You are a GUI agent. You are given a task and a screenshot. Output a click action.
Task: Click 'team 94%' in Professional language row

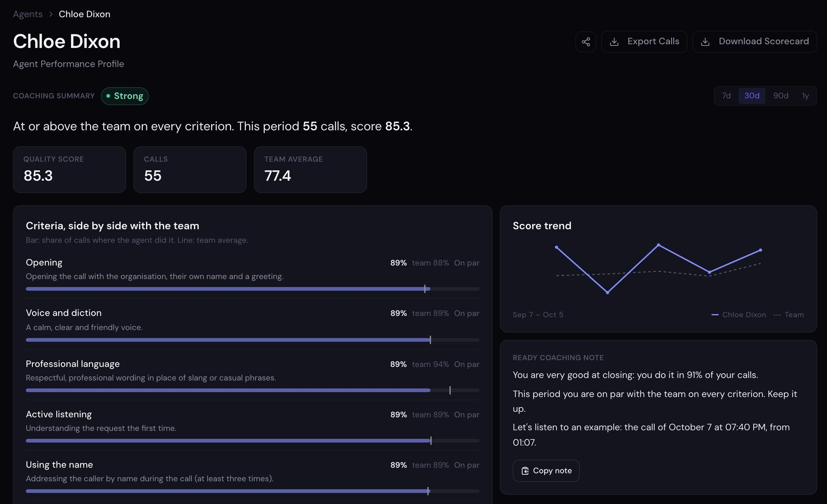[x=430, y=364]
